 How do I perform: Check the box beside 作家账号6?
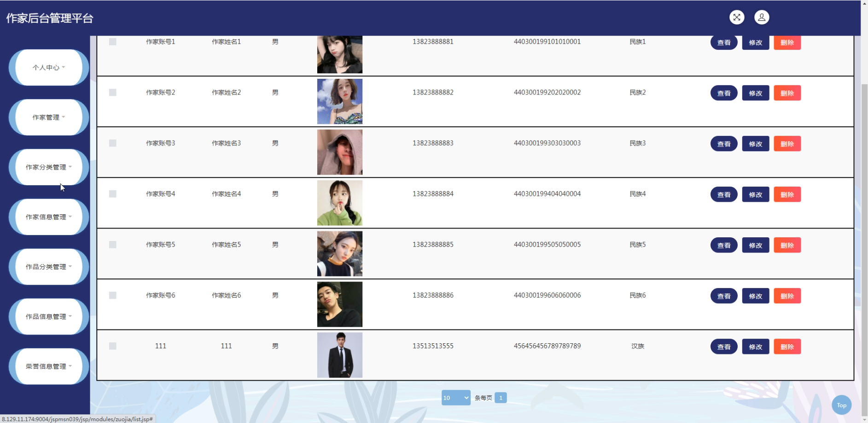(x=113, y=295)
